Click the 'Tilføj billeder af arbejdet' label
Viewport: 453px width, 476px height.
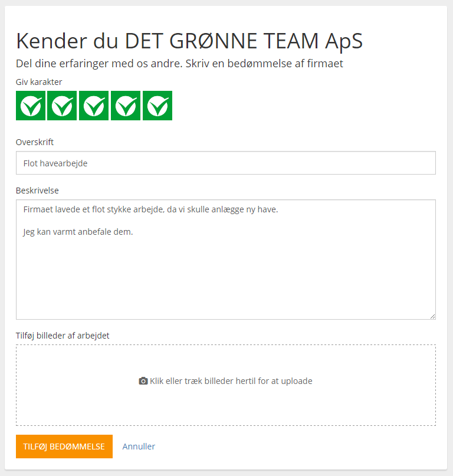click(x=63, y=336)
